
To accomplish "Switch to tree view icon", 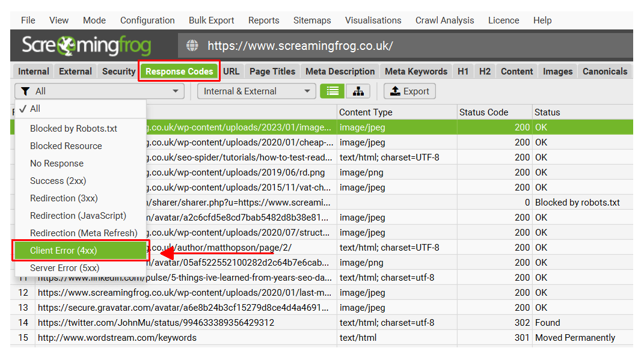I will pos(358,91).
